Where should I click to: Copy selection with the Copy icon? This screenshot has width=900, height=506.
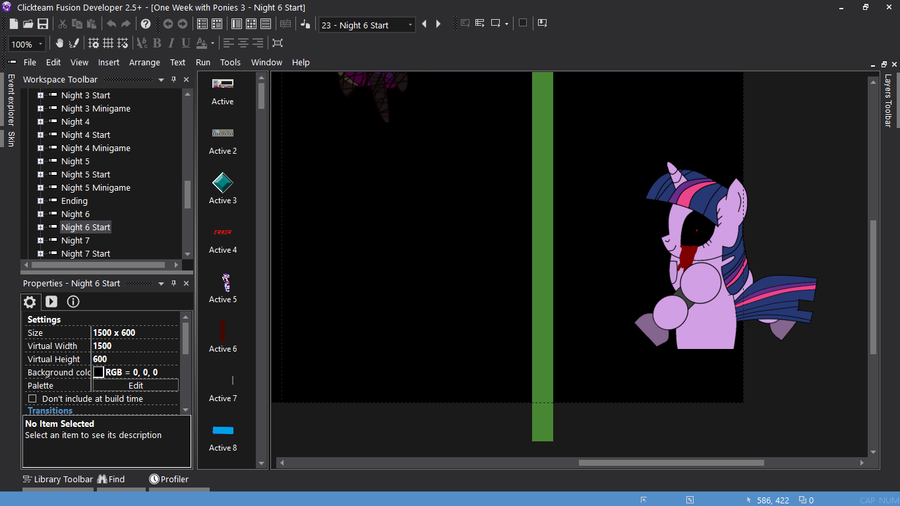77,24
